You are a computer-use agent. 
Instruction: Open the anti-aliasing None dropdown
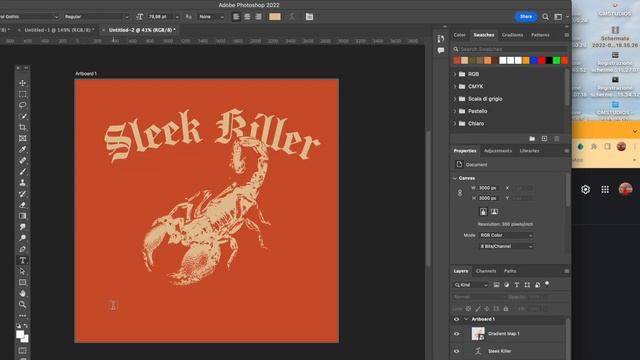pos(211,17)
